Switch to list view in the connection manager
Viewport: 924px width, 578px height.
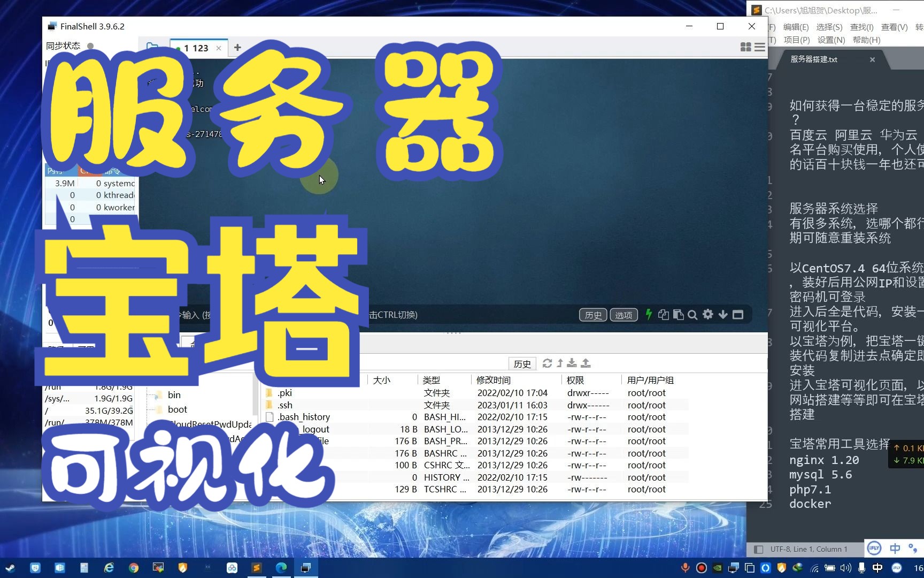(x=760, y=47)
